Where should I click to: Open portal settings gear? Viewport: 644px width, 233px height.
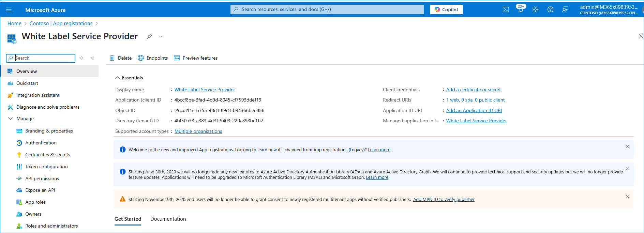(535, 10)
